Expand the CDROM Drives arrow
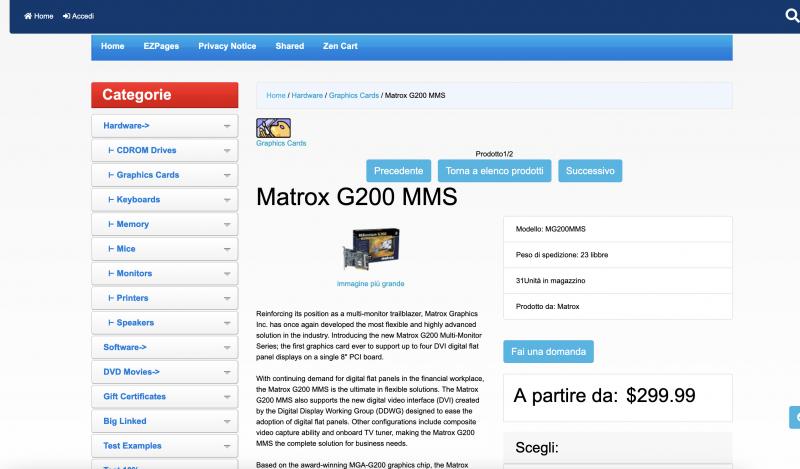 coord(227,151)
